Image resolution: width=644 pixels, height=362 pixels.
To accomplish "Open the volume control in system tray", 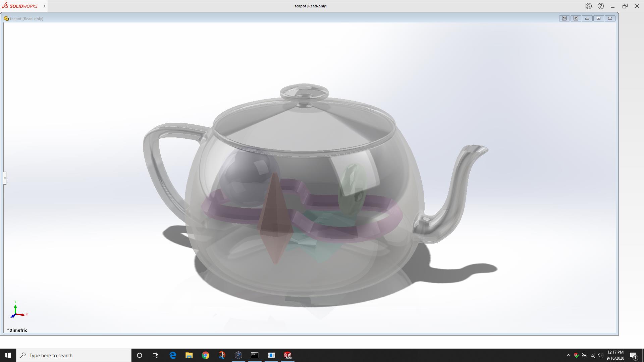I will [600, 355].
